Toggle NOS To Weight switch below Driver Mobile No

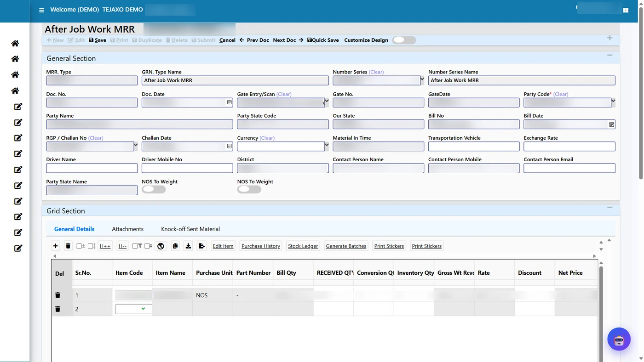click(154, 189)
